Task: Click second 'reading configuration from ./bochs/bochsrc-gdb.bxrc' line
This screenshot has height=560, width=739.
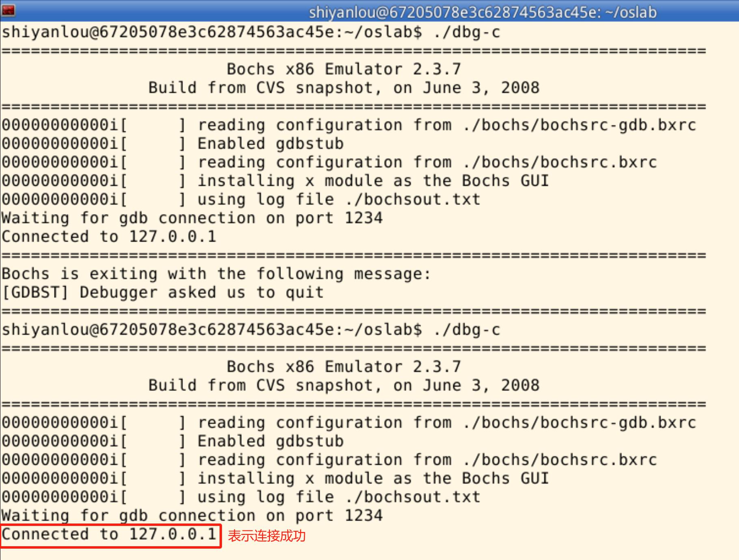Action: [x=349, y=423]
